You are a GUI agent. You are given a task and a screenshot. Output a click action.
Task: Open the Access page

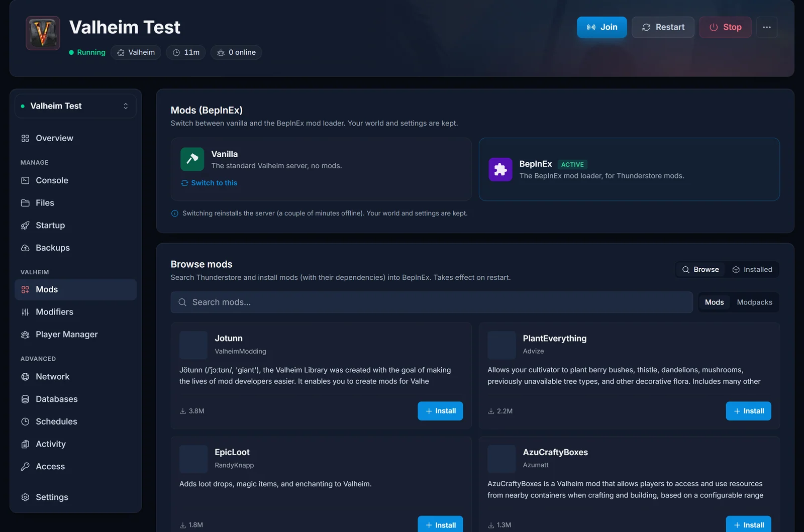point(75,467)
